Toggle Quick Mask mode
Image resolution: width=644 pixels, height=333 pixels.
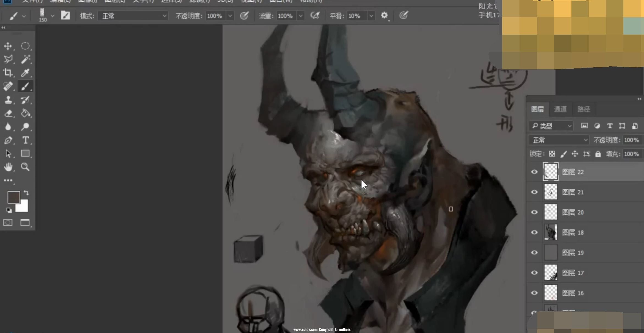coord(8,223)
